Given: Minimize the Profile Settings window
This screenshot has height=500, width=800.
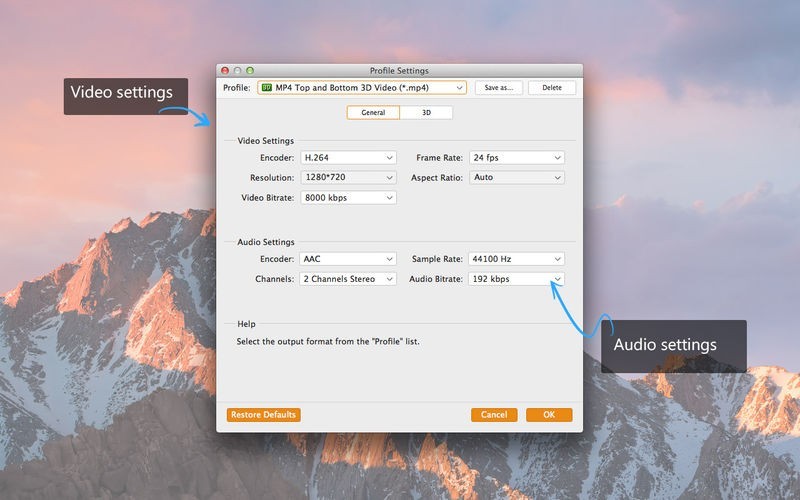Looking at the screenshot, I should (x=238, y=71).
